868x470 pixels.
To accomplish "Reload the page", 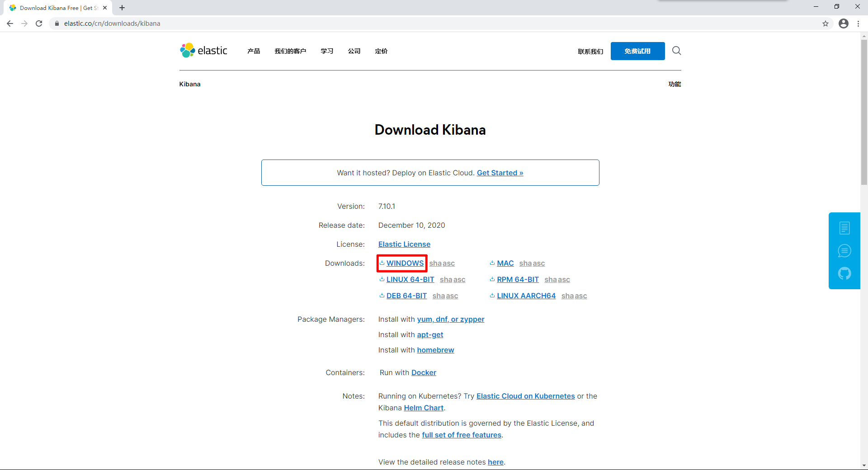I will 39,23.
